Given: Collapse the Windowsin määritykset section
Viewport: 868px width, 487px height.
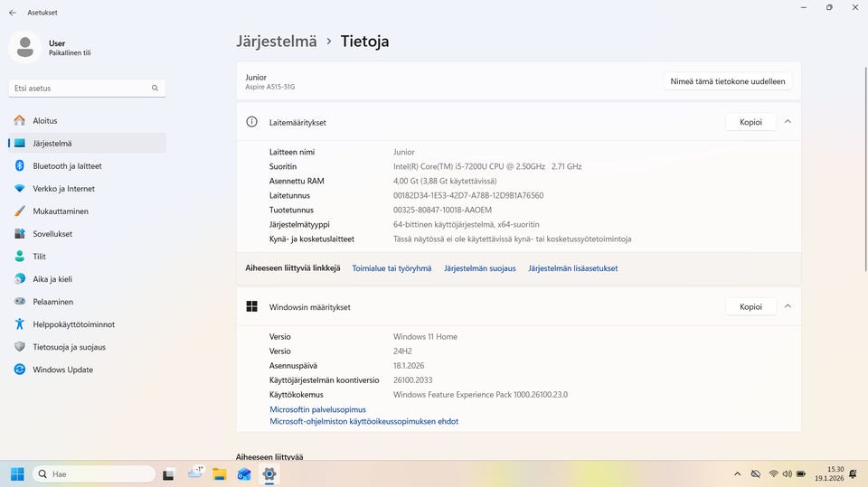Looking at the screenshot, I should (788, 306).
